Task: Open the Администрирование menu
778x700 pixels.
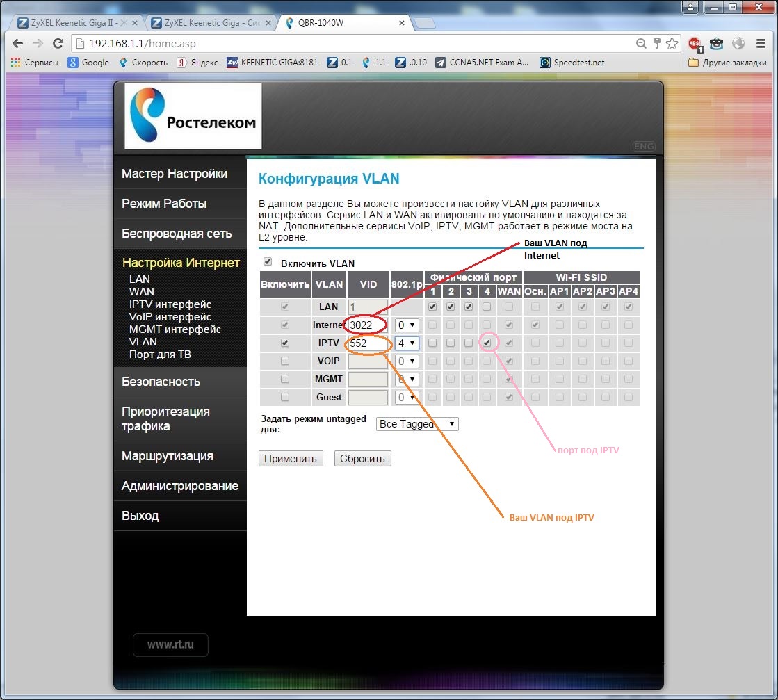Action: pyautogui.click(x=180, y=486)
